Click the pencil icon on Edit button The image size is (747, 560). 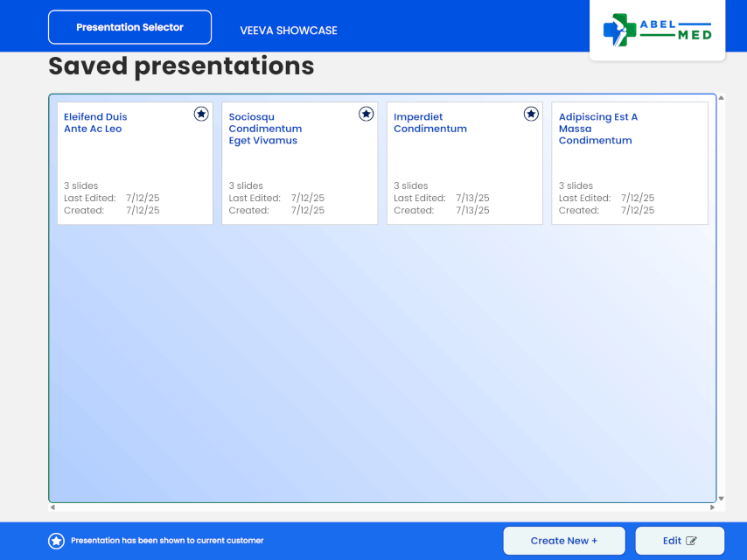[692, 541]
